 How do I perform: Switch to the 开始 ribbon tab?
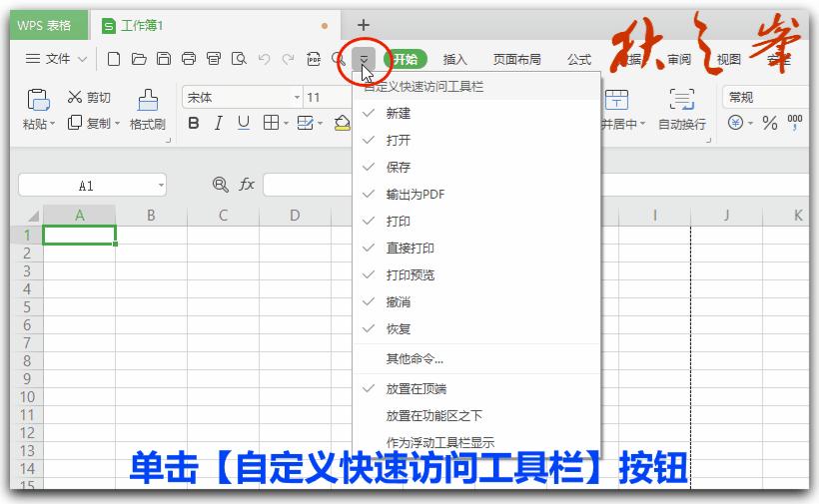[406, 59]
